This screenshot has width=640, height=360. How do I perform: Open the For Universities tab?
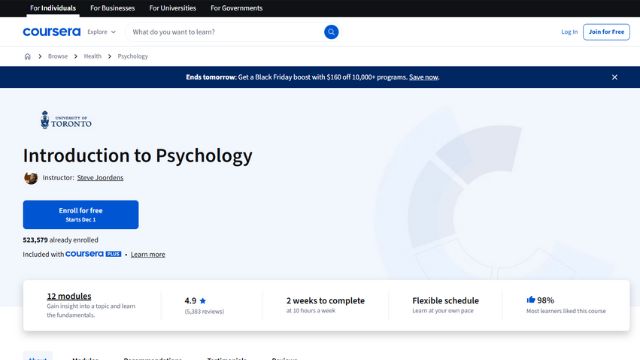click(172, 8)
